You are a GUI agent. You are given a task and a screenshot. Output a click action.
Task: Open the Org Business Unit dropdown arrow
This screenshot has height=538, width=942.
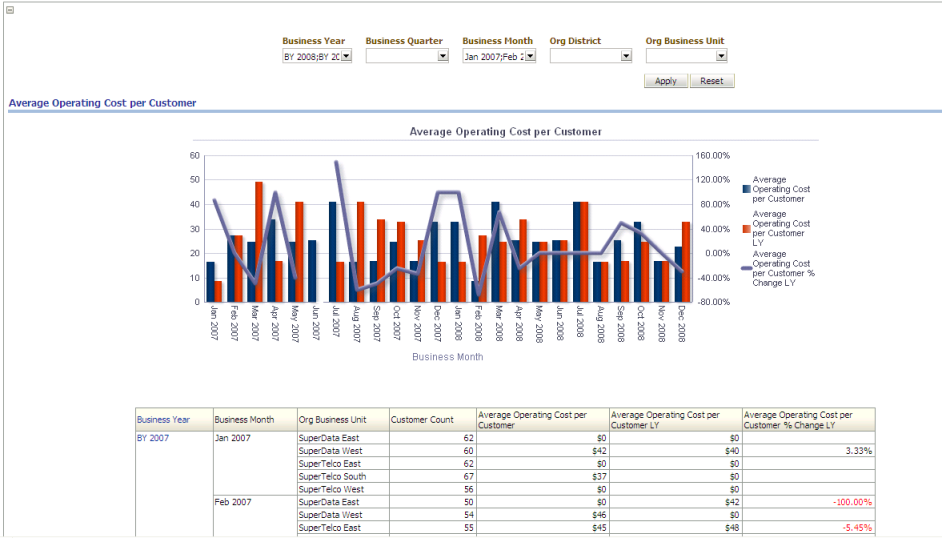coord(721,56)
